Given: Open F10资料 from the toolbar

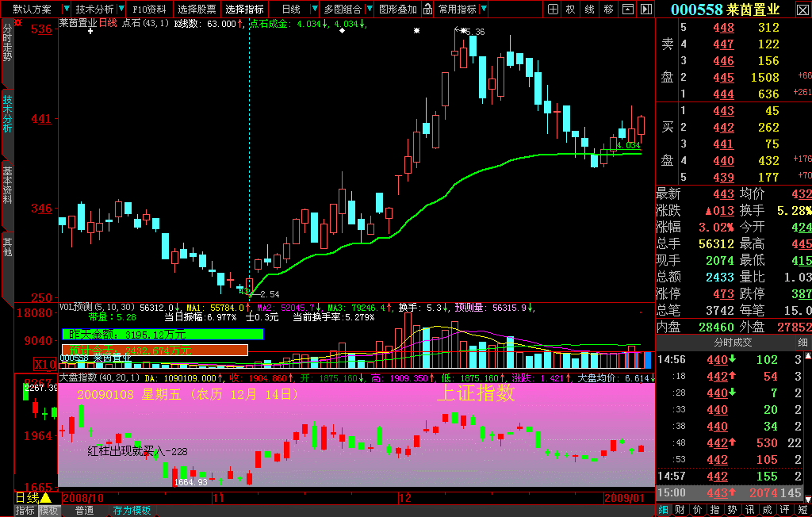Looking at the screenshot, I should [149, 10].
